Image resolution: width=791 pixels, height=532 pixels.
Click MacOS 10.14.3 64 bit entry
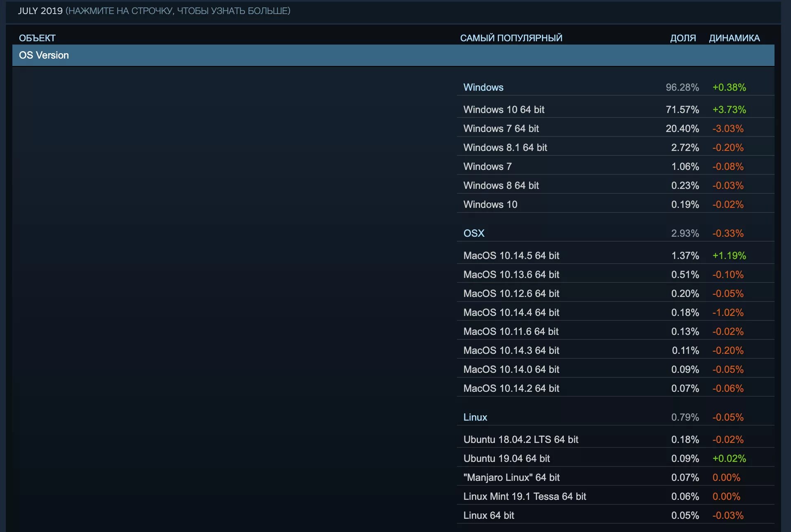coord(615,351)
